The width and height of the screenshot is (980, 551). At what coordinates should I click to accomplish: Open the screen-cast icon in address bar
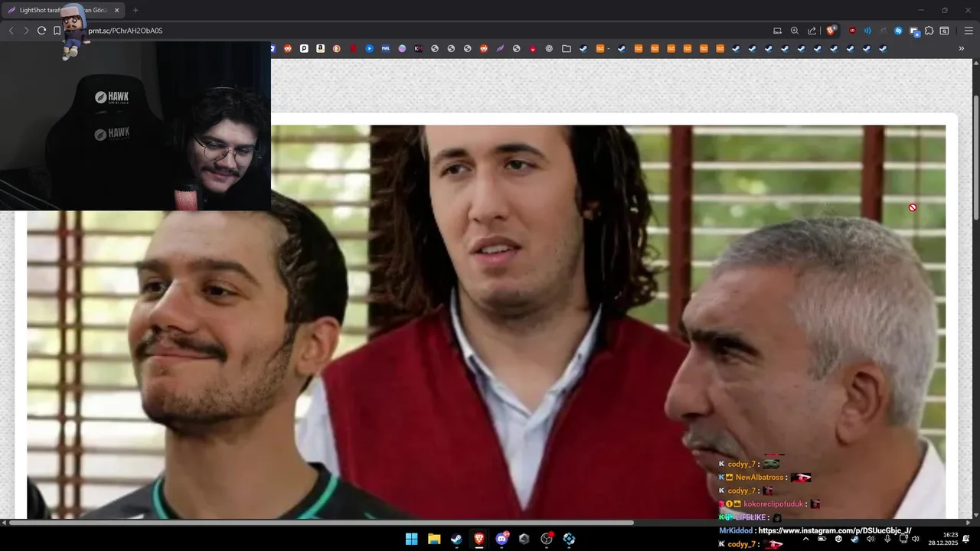778,31
